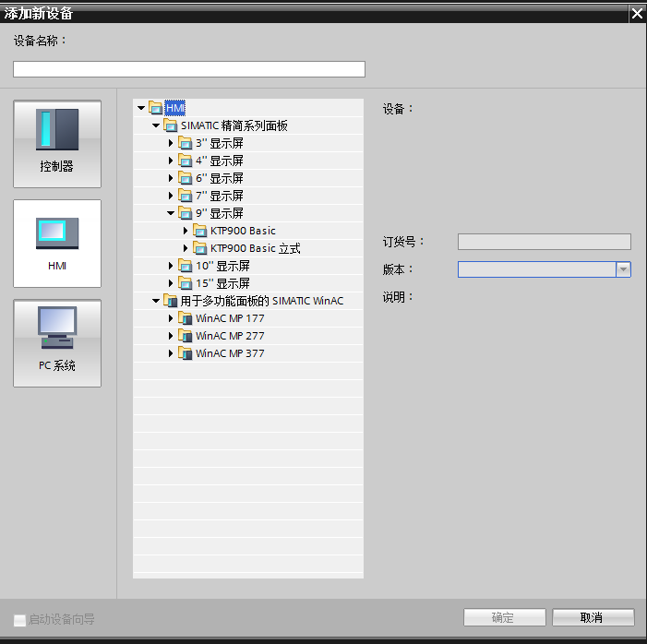Expand the 7" 显示屏 node
This screenshot has width=647, height=644.
(171, 196)
